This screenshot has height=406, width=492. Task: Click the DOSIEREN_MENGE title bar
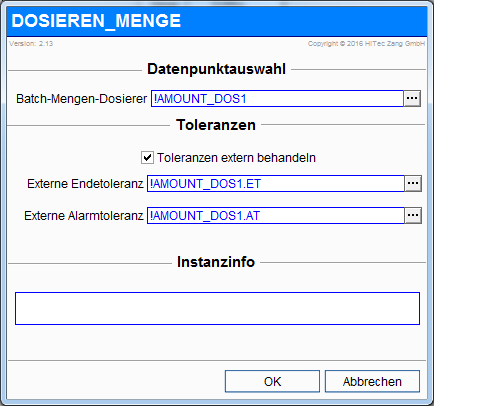(217, 21)
